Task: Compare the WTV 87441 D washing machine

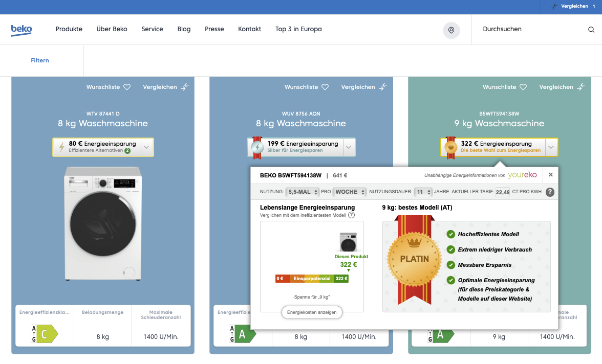Action: 166,87
